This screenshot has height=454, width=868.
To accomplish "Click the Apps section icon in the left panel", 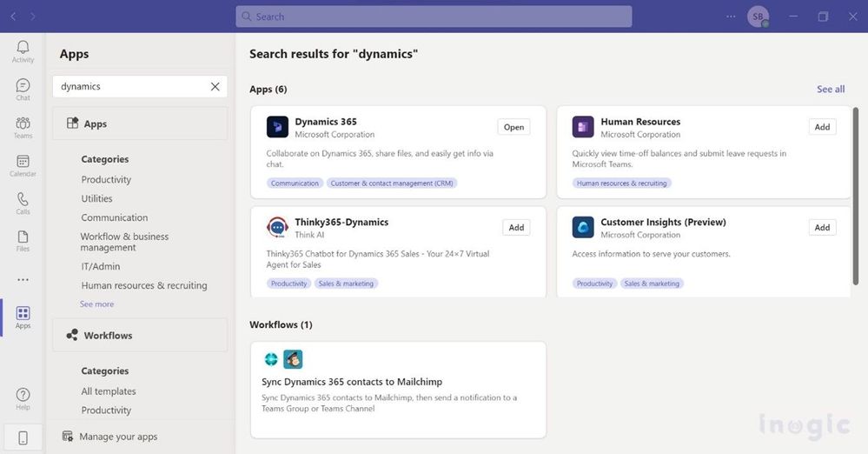I will click(72, 123).
